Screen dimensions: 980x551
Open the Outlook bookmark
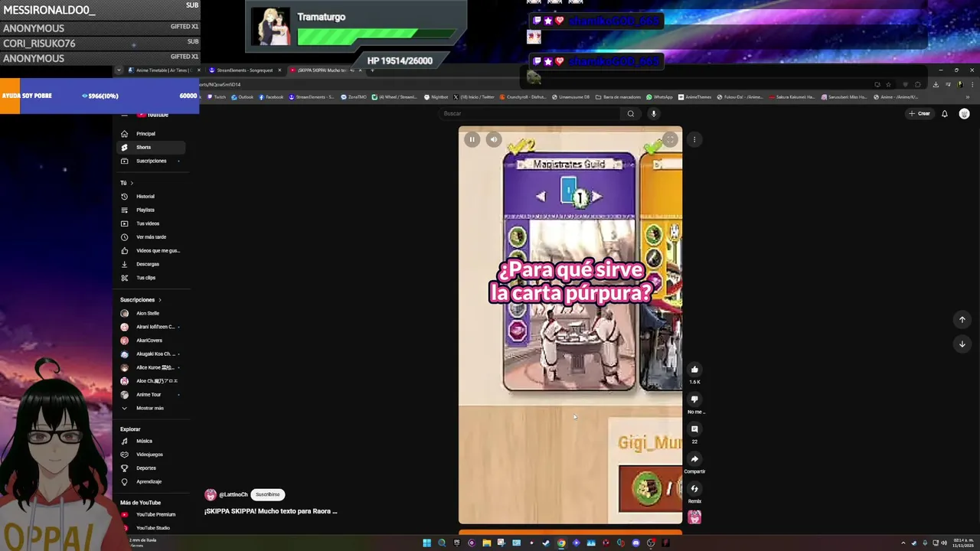(242, 97)
